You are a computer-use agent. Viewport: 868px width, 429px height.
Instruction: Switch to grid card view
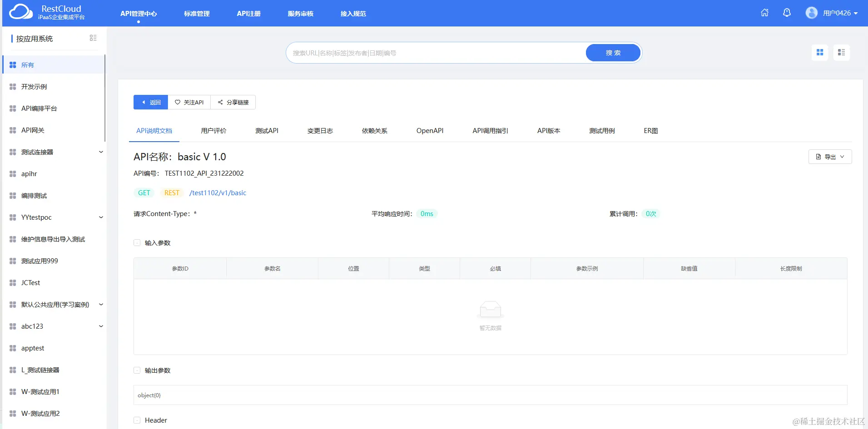(x=820, y=53)
